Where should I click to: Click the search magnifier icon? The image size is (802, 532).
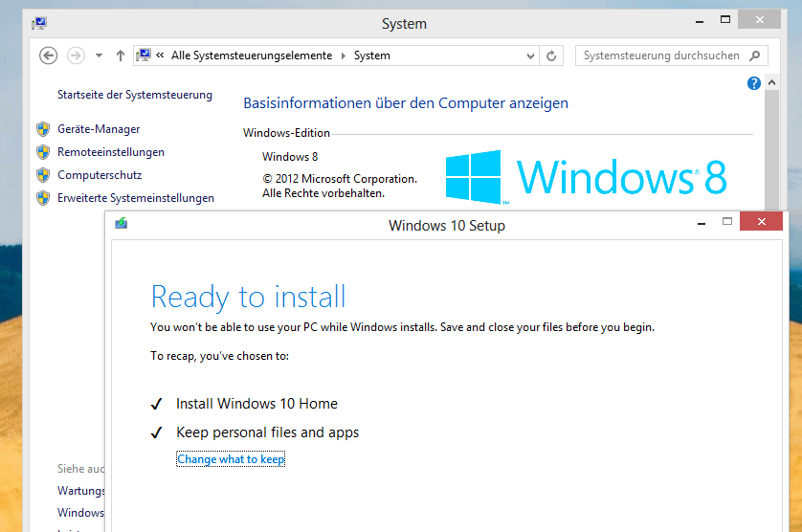(754, 55)
